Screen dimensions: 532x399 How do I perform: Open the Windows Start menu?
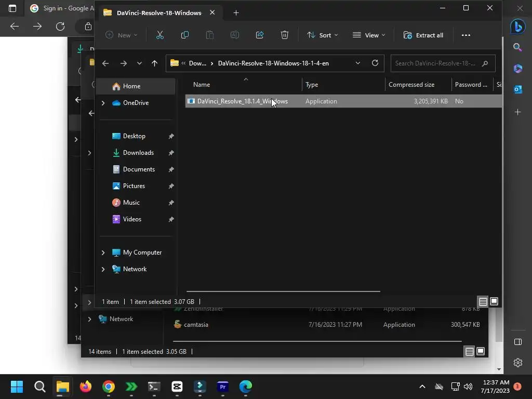pyautogui.click(x=17, y=387)
